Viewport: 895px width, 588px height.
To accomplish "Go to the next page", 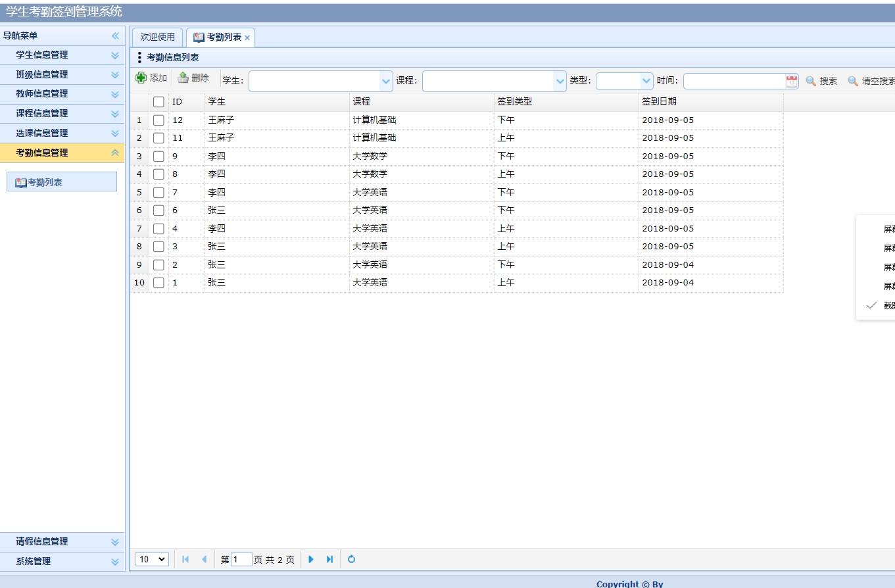I will [x=311, y=559].
